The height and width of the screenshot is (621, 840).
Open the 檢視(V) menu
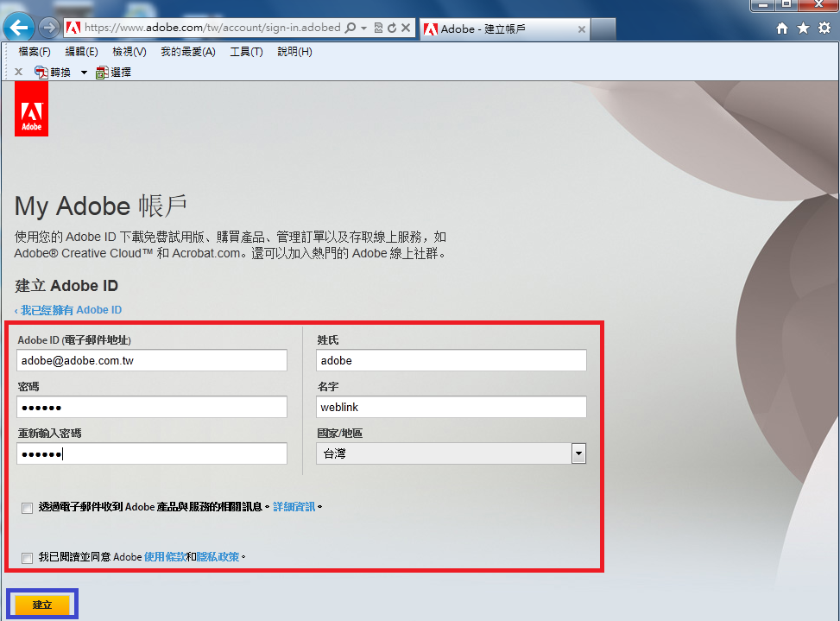pyautogui.click(x=129, y=52)
